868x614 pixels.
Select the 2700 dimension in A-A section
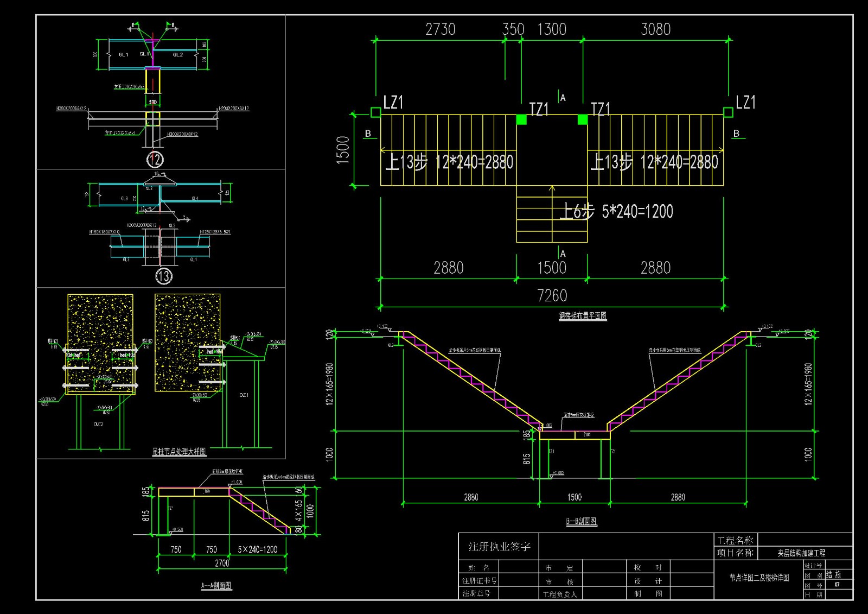tap(222, 564)
